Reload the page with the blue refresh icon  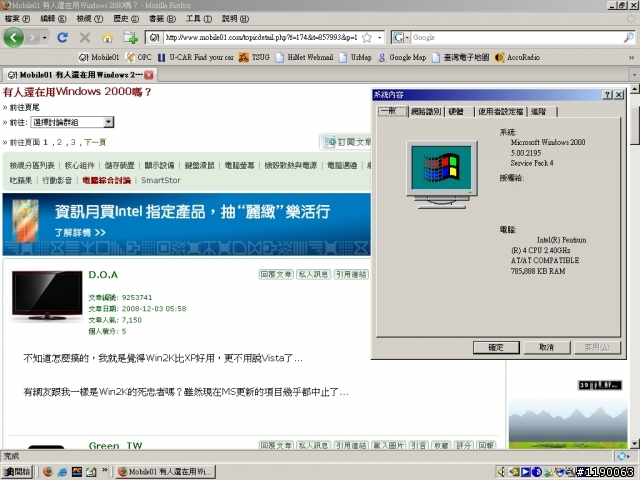point(62,38)
